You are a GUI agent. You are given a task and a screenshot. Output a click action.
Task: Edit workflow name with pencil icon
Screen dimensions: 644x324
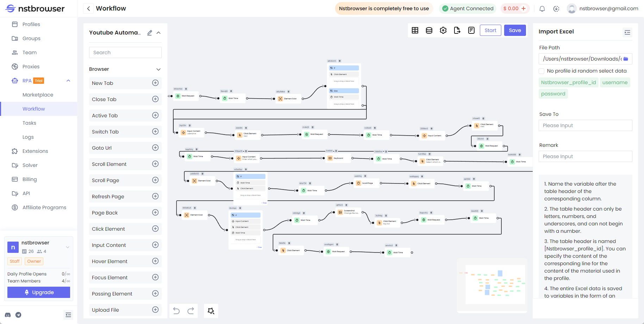[x=150, y=33]
